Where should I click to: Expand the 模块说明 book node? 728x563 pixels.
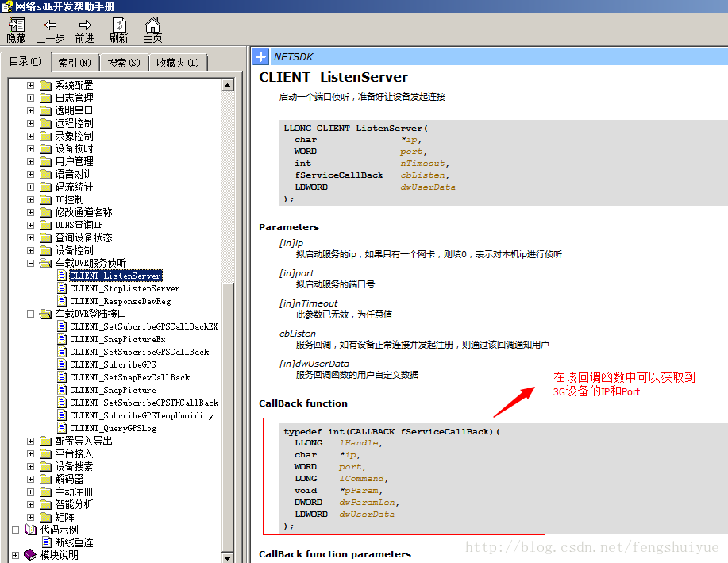point(15,555)
